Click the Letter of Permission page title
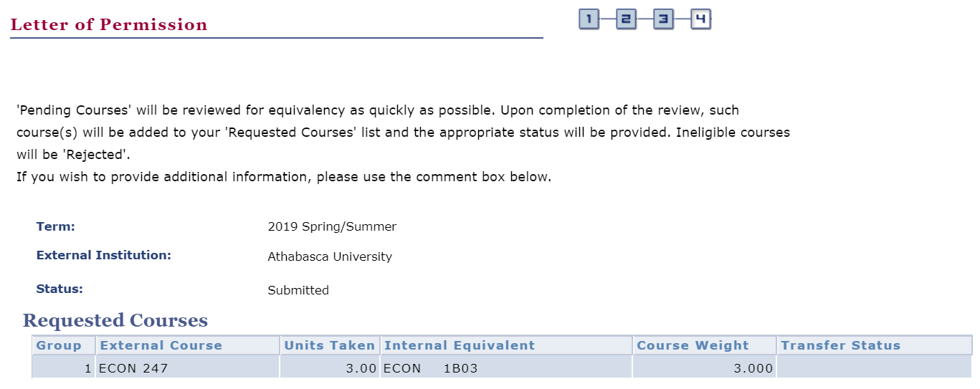Screen dimensions: 980x389 click(x=109, y=25)
